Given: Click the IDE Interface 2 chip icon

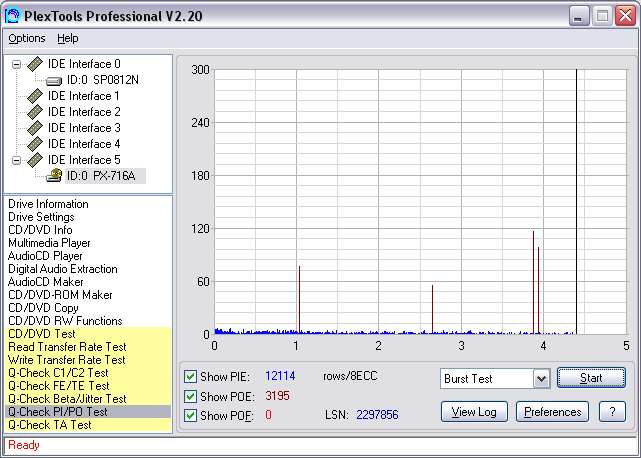Looking at the screenshot, I should pyautogui.click(x=35, y=112).
